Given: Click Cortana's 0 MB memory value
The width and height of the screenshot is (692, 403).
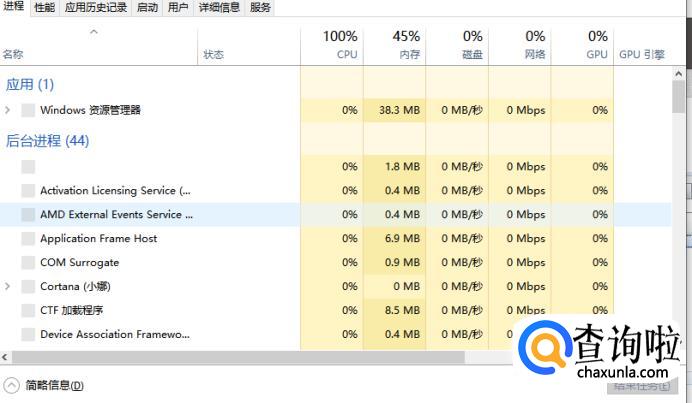Looking at the screenshot, I should click(x=406, y=286).
